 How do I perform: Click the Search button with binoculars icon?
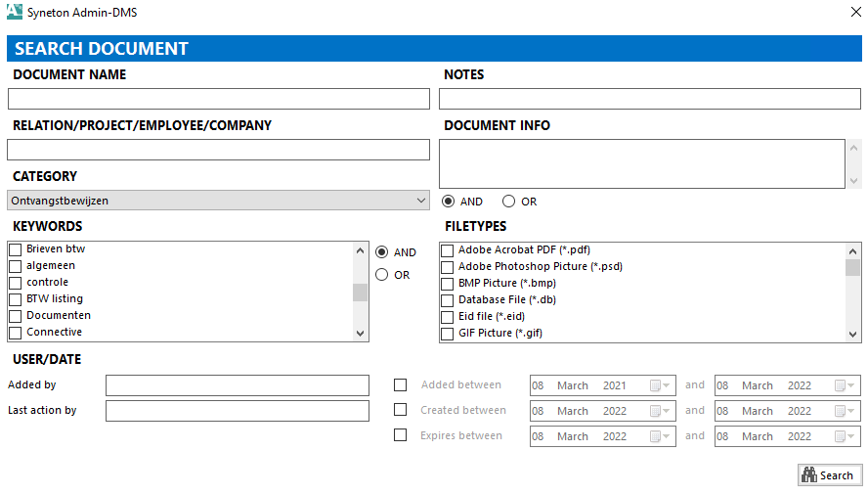tap(830, 475)
